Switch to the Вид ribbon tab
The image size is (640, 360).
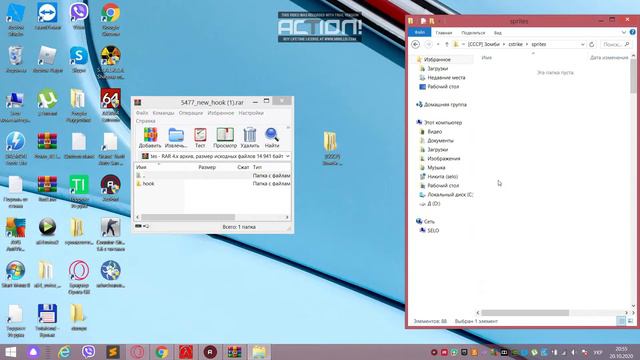click(498, 33)
